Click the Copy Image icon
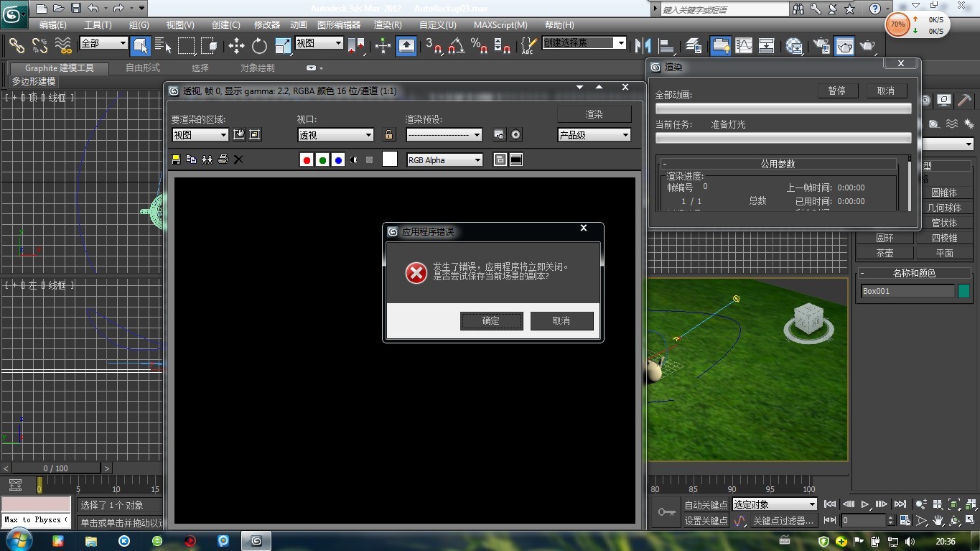The image size is (980, 551). coord(191,159)
